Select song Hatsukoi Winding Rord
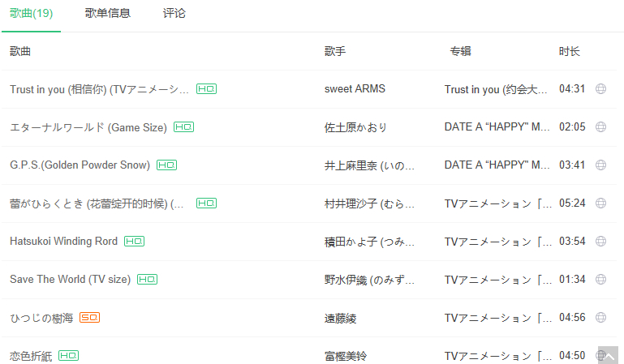624x364 pixels. pos(63,241)
